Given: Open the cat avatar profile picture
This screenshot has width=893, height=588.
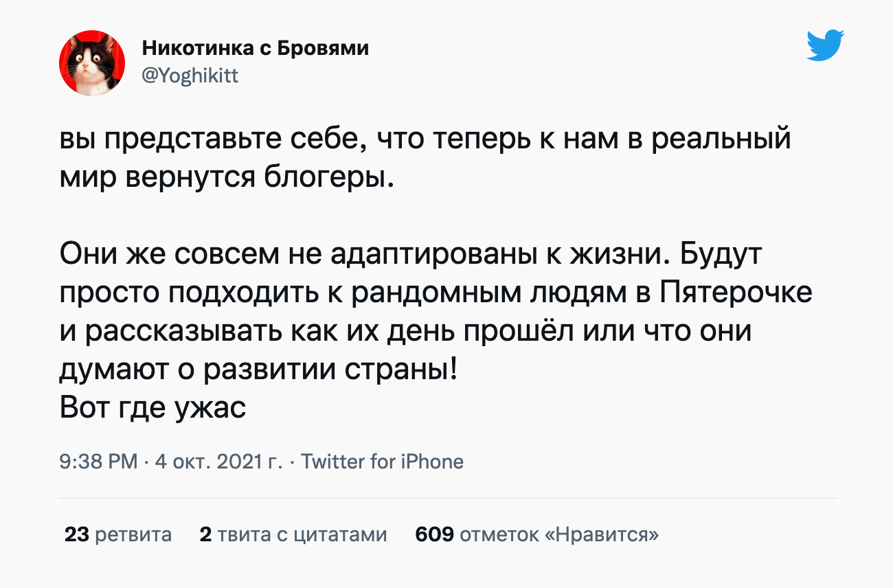Looking at the screenshot, I should 92,63.
